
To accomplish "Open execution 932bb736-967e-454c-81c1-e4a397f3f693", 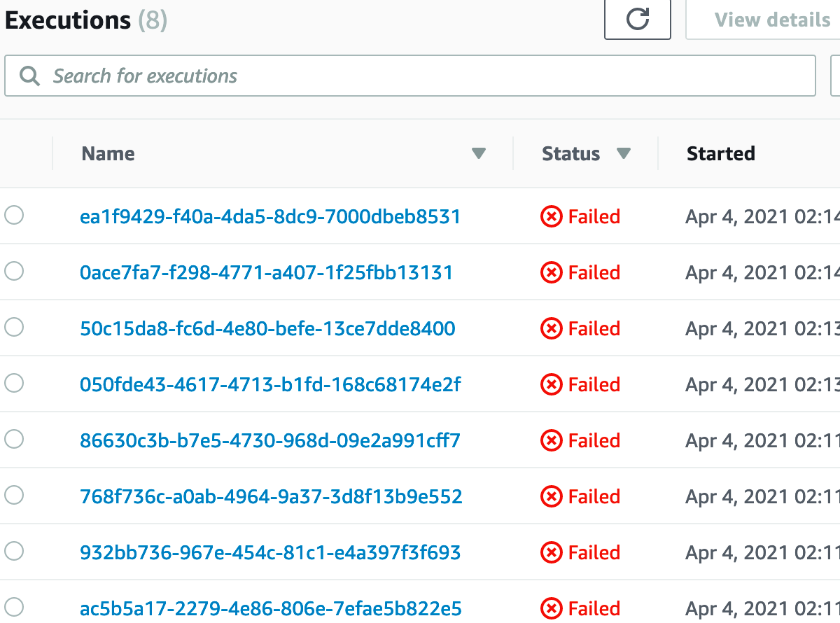I will point(270,553).
